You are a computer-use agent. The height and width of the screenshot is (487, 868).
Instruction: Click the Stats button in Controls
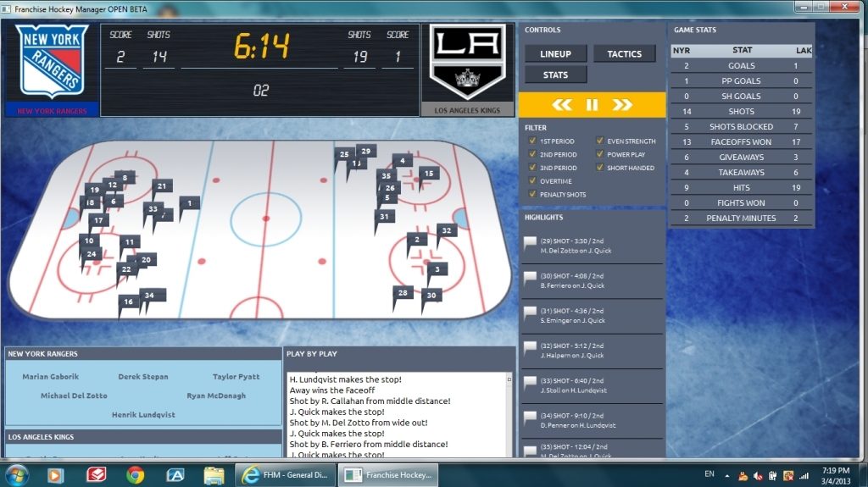555,75
